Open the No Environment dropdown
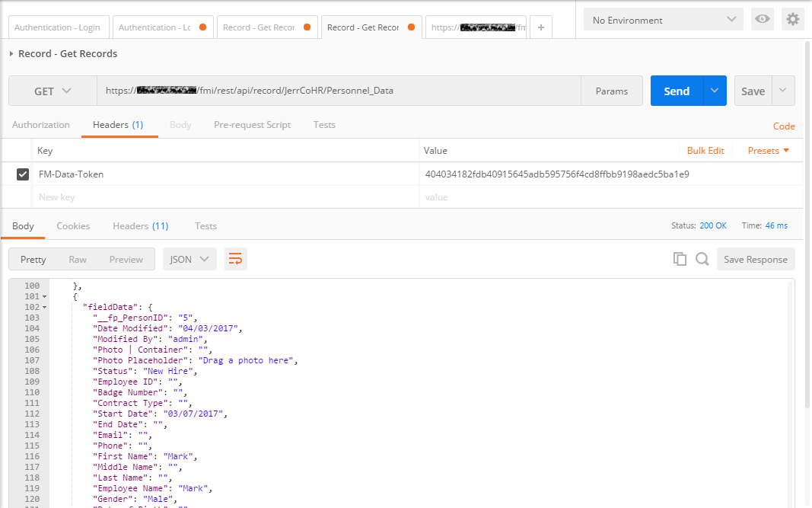The image size is (812, 508). (662, 19)
